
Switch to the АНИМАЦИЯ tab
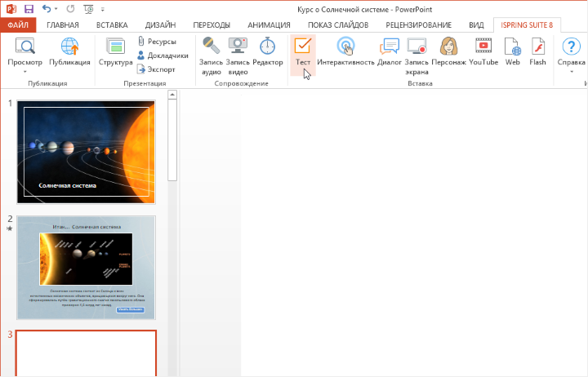pyautogui.click(x=269, y=24)
